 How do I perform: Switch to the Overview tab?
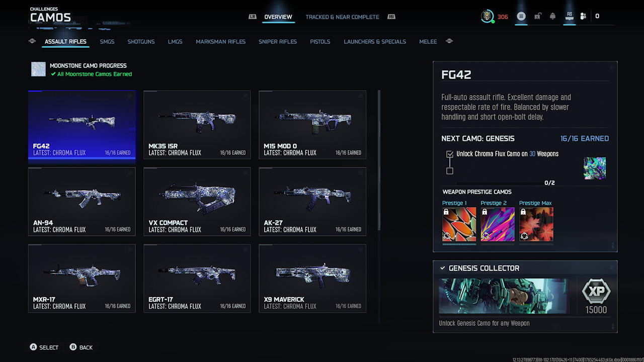[x=278, y=17]
